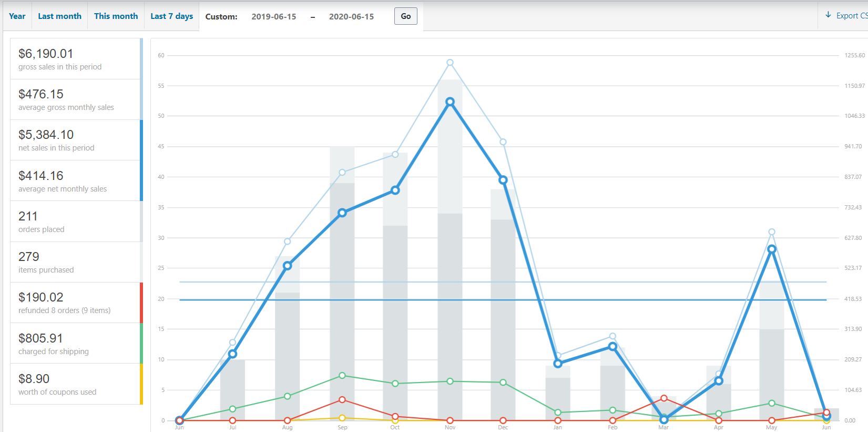
Task: Highlight the 279 items purchased legend
Action: (75, 262)
